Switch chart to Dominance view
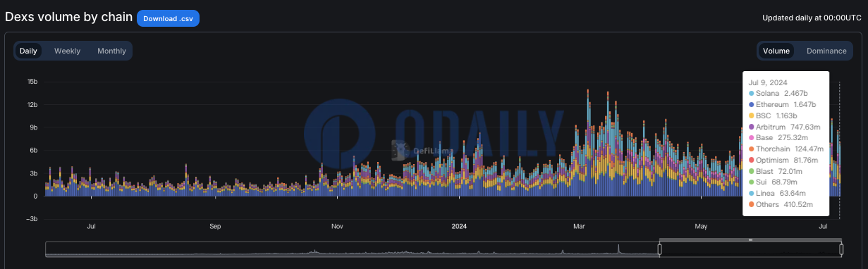This screenshot has width=868, height=269. pyautogui.click(x=826, y=51)
